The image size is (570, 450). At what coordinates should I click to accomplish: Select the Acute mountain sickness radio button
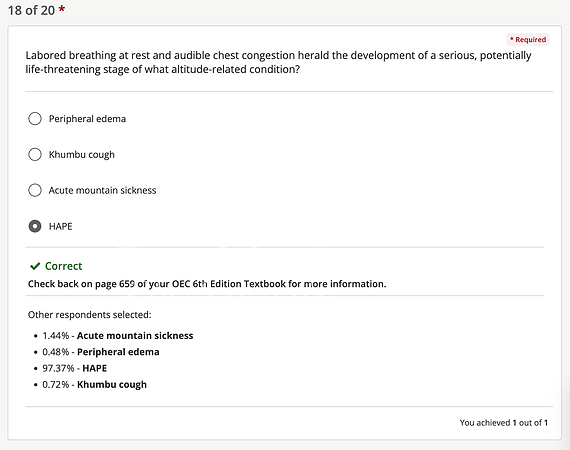click(35, 190)
